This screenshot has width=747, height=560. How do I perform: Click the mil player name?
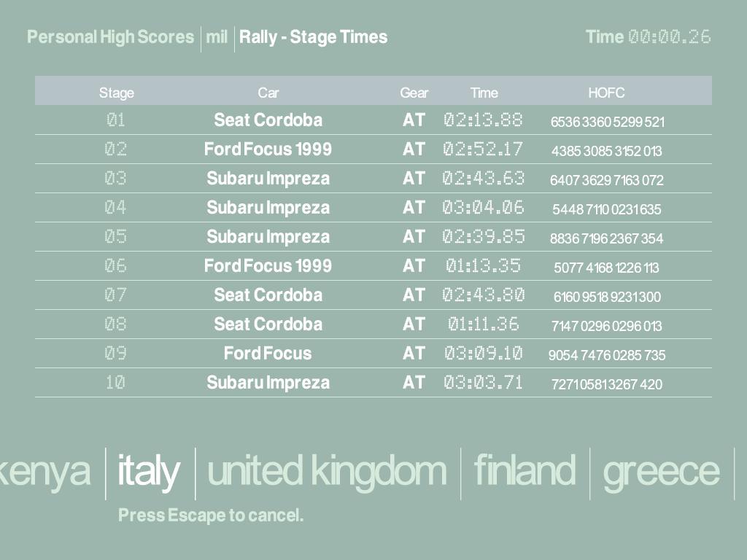pos(217,37)
